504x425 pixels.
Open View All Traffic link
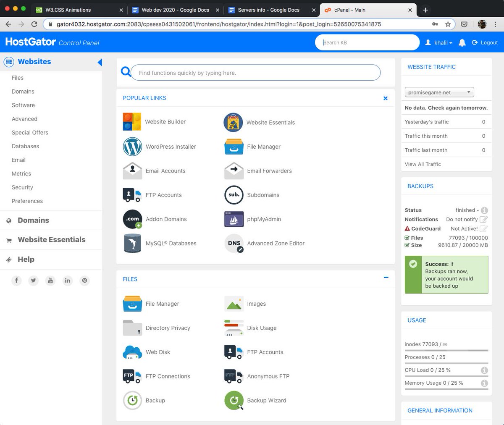[x=423, y=164]
